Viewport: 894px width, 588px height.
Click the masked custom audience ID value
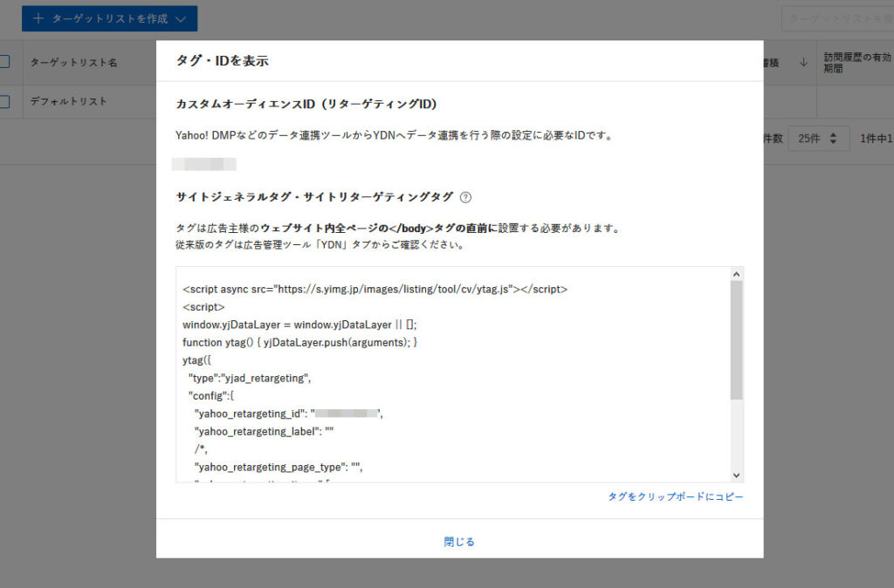click(204, 163)
